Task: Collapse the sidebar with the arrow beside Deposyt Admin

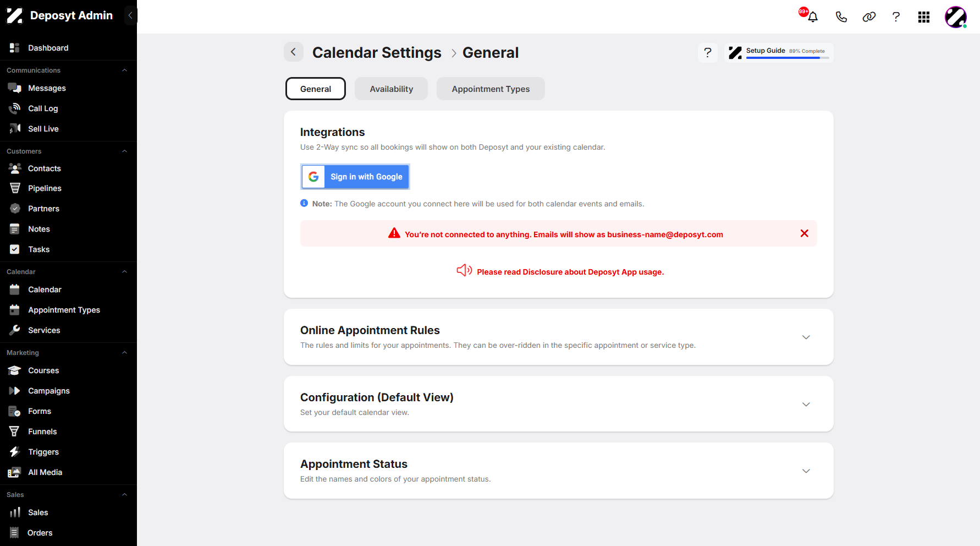Action: [130, 15]
